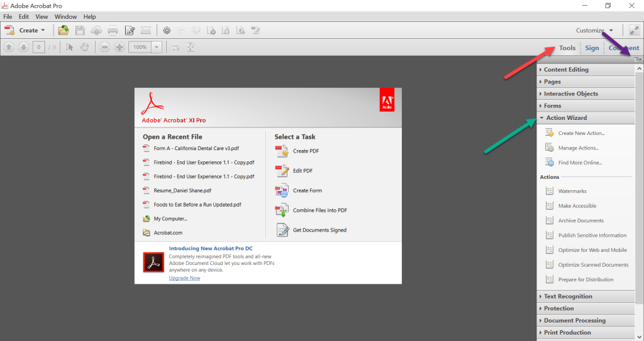The width and height of the screenshot is (644, 341).
Task: Run the Optimize Scanned Documents action
Action: [x=593, y=264]
